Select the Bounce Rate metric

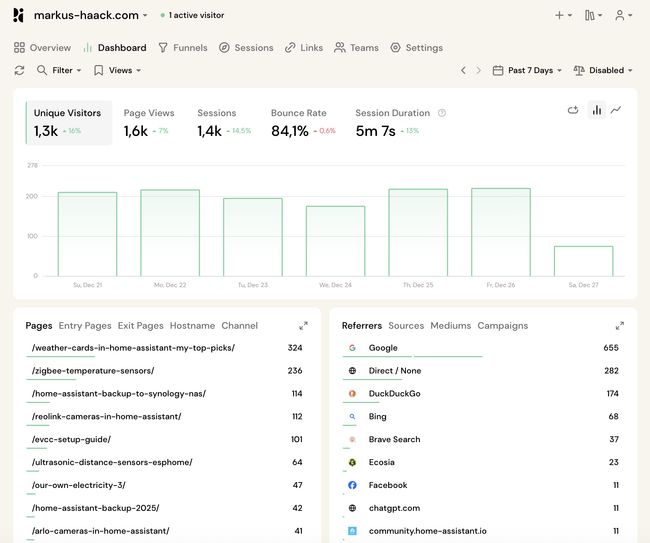pos(303,123)
